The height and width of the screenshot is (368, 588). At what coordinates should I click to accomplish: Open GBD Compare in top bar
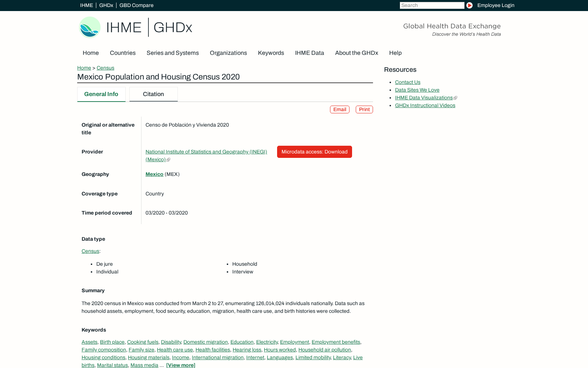click(x=136, y=5)
